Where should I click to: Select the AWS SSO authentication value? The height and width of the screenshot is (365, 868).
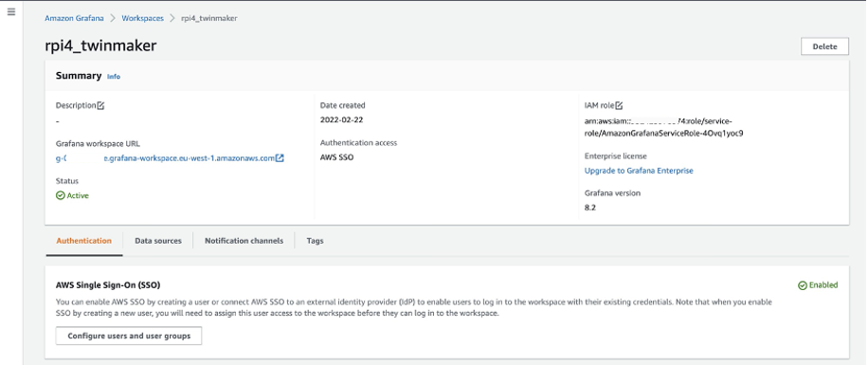point(337,157)
